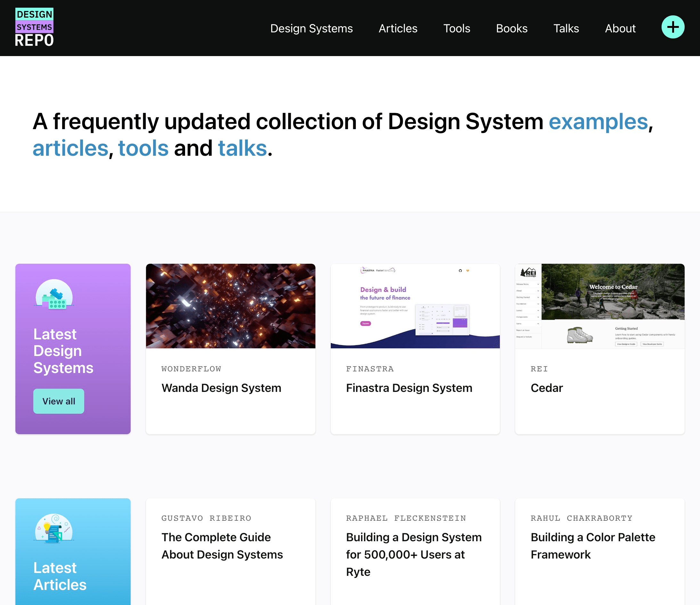Follow the 'tools' link in the headline
This screenshot has width=700, height=605.
tap(143, 148)
